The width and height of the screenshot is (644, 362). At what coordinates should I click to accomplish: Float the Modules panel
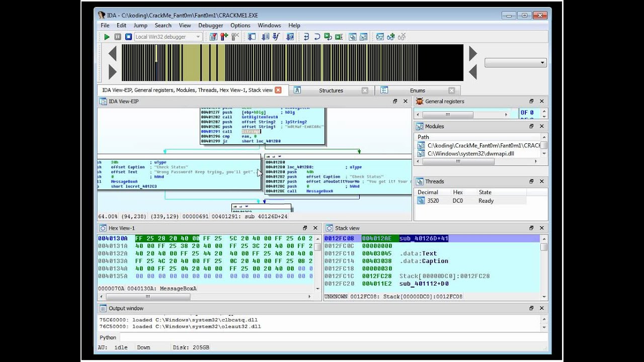(x=531, y=126)
